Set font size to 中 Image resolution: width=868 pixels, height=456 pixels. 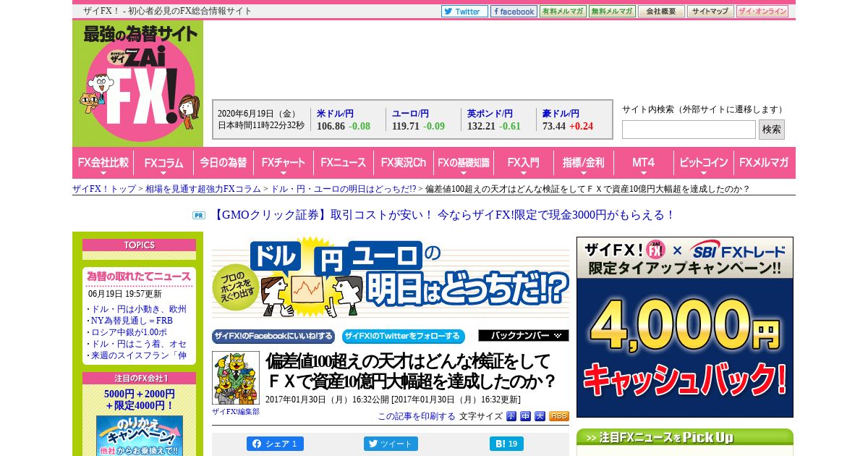click(x=526, y=416)
